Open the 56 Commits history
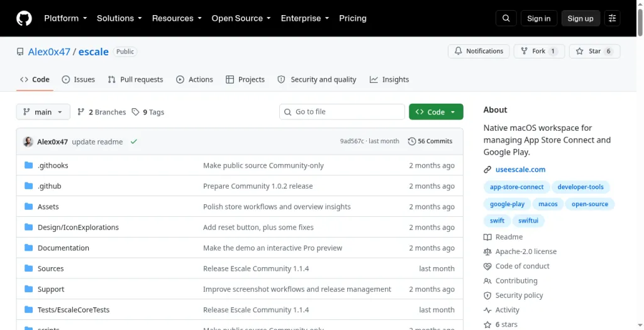 pyautogui.click(x=430, y=141)
